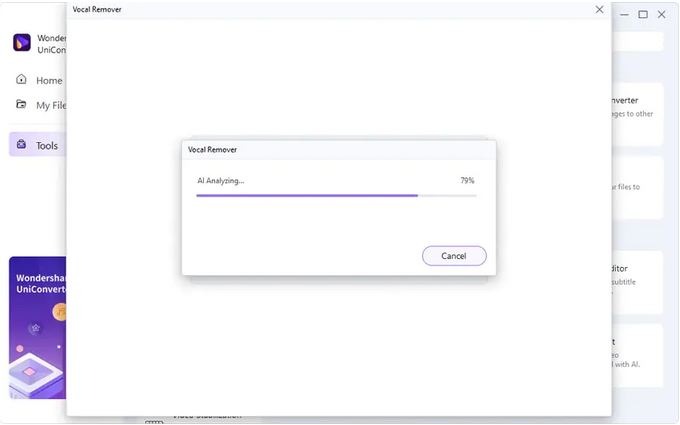This screenshot has width=680, height=425.
Task: Click the Vocal Remover progress dialog title
Action: (x=212, y=150)
